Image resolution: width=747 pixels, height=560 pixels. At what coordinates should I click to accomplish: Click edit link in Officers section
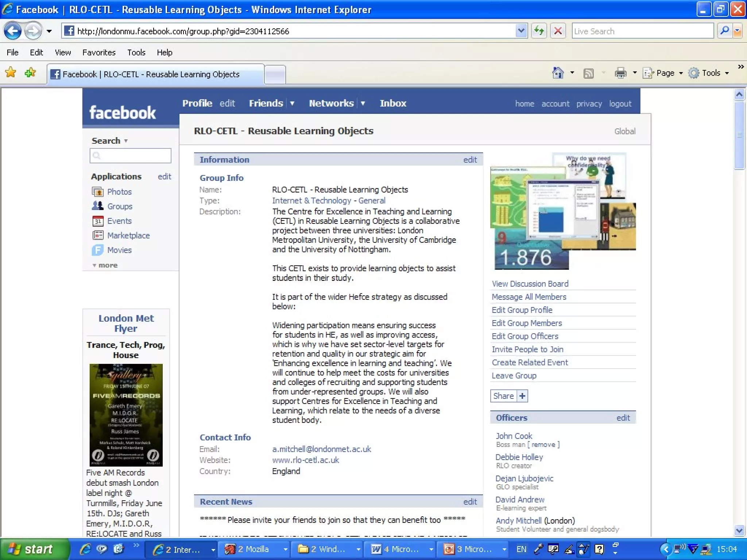pyautogui.click(x=623, y=418)
